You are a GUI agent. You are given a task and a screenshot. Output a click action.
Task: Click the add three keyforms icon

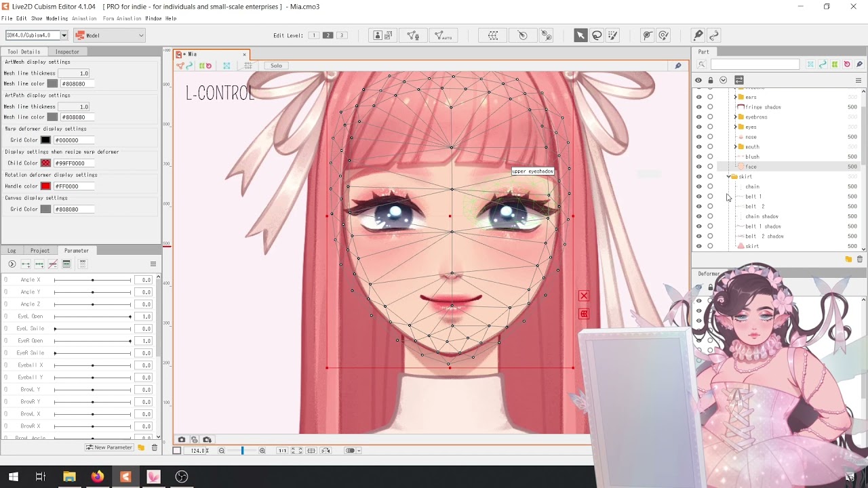39,264
